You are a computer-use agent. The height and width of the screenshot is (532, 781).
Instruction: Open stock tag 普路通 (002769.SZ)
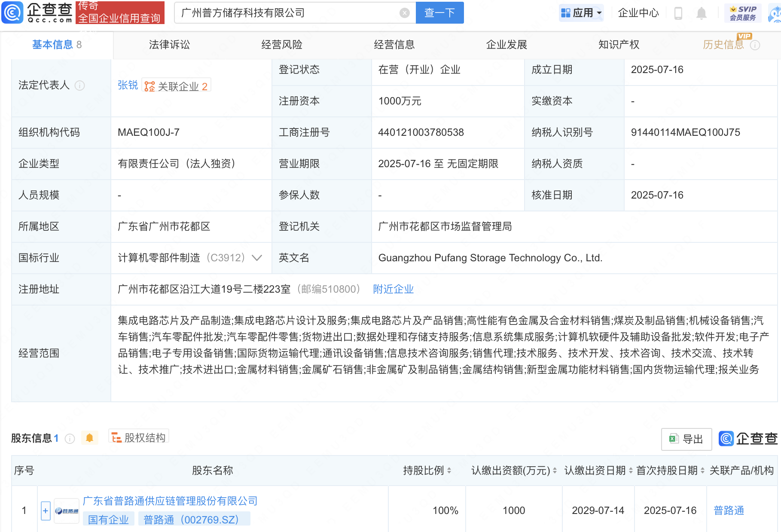[194, 520]
